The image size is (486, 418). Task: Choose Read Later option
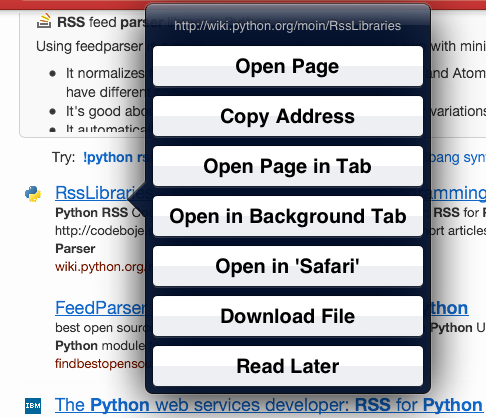288,366
